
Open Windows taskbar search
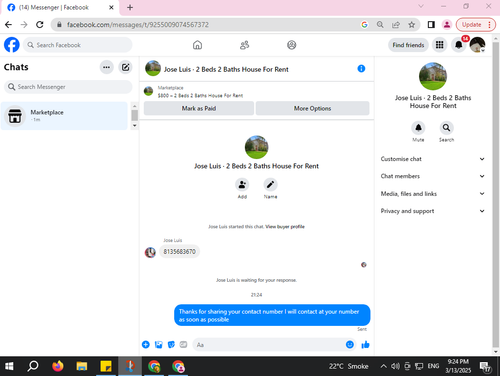tap(33, 366)
